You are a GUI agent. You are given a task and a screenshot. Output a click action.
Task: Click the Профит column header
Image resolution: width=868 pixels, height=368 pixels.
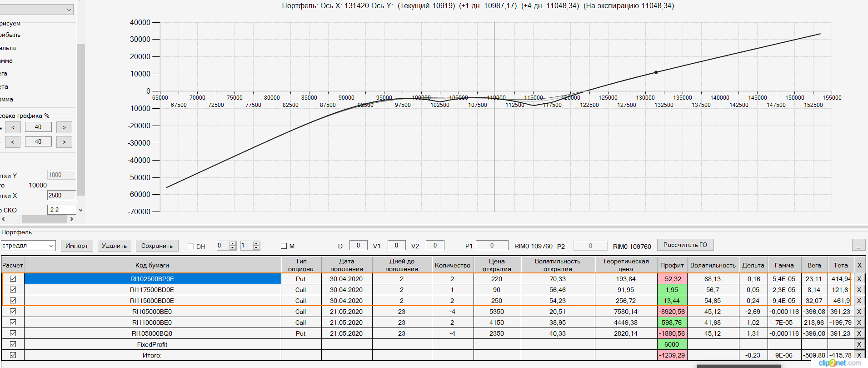click(x=672, y=265)
